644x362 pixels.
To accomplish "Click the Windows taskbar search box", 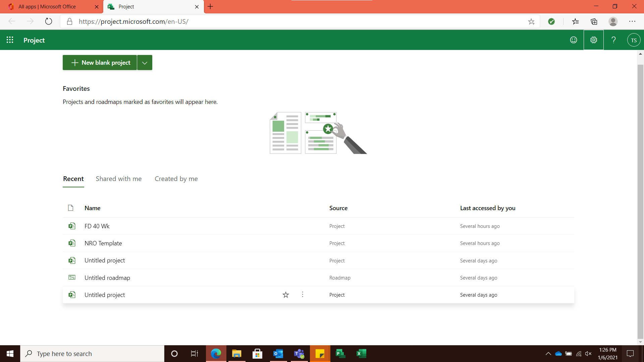I will pyautogui.click(x=92, y=354).
